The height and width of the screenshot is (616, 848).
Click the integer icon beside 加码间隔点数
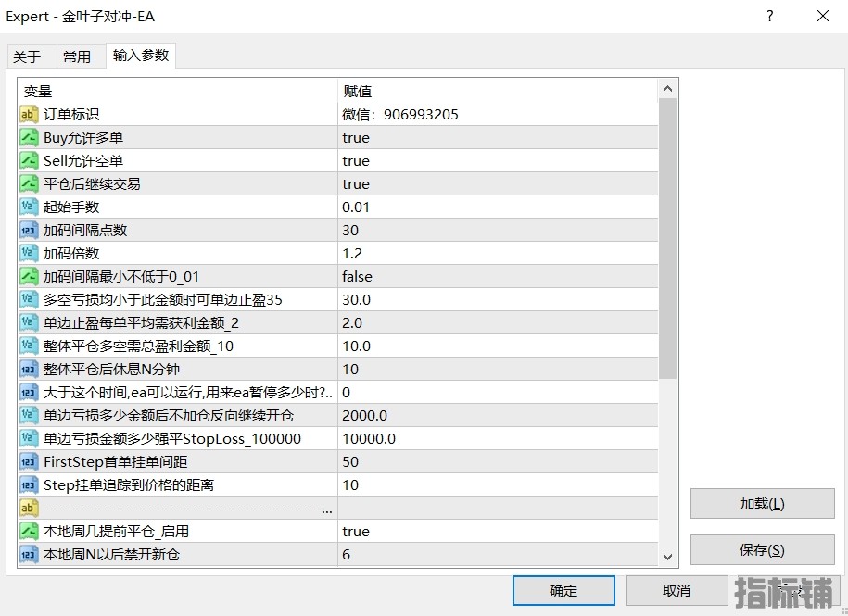(29, 230)
